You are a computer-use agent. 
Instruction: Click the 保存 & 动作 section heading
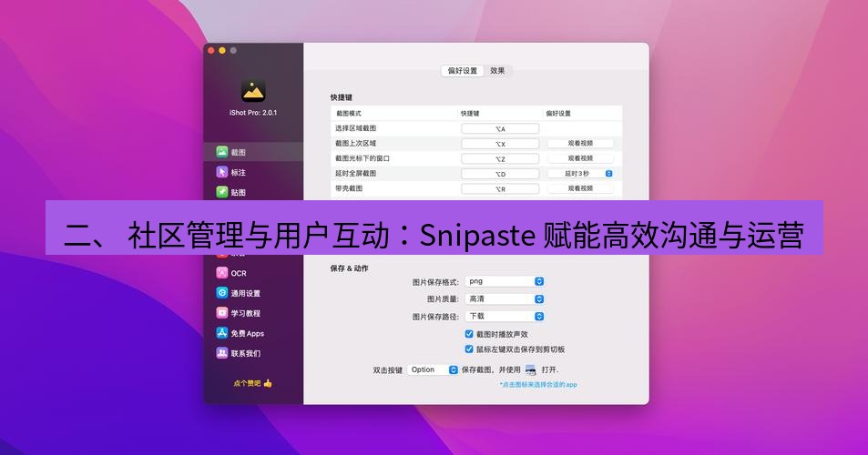[x=350, y=268]
